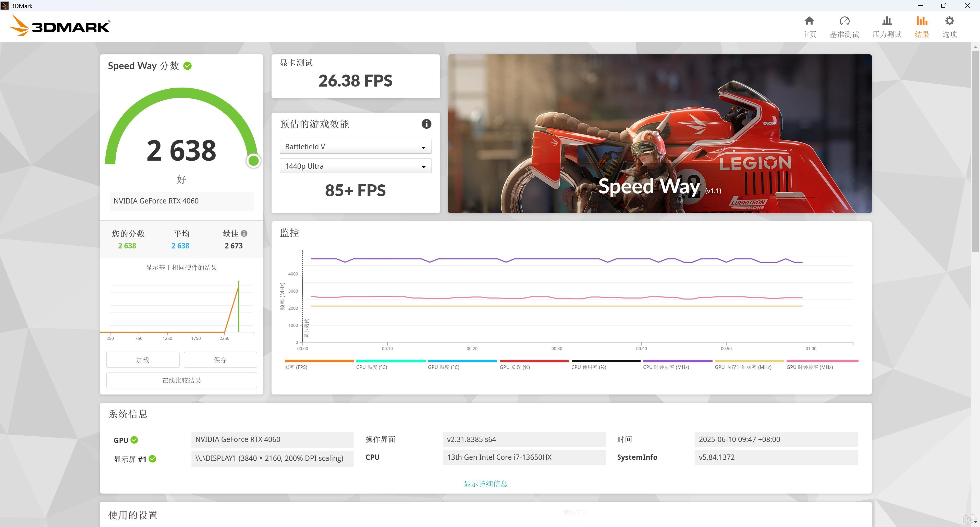Open the 1440p Ultra resolution dropdown
This screenshot has width=980, height=527.
point(355,166)
